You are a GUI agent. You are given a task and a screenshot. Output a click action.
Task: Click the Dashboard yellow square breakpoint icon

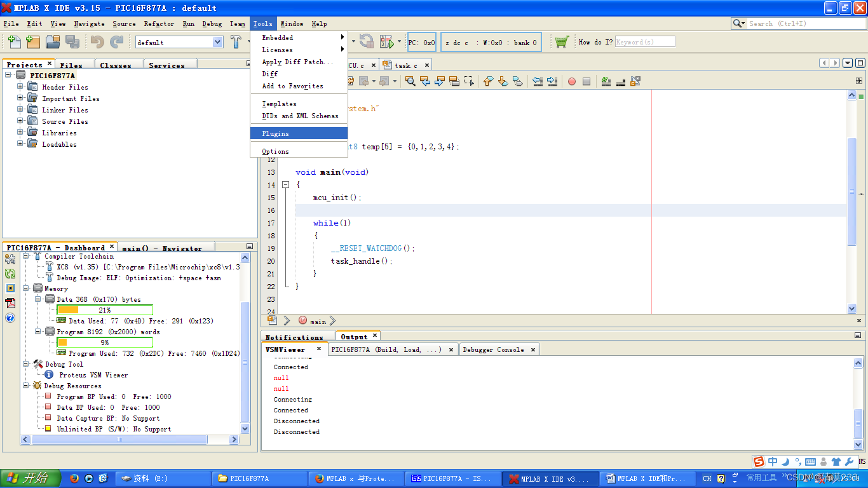coord(10,288)
